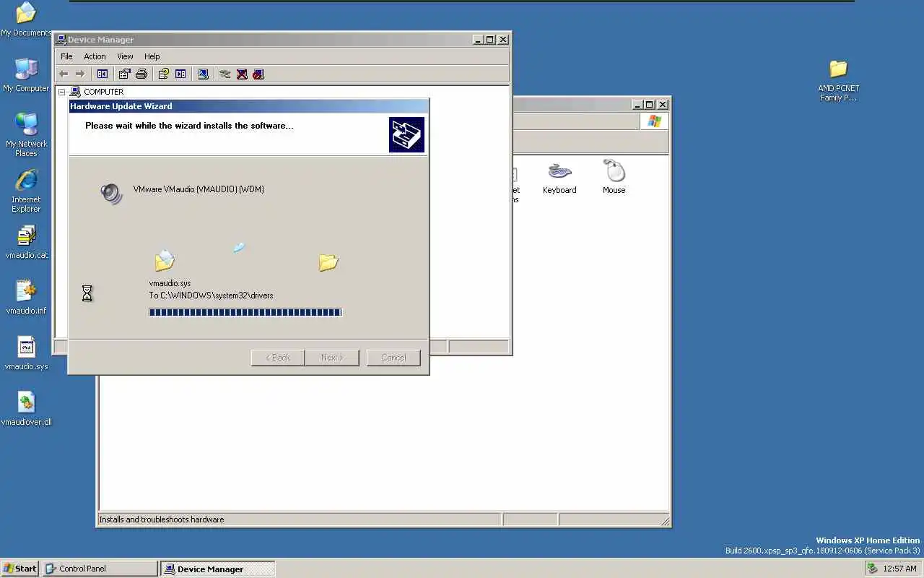Click the Start button

tap(20, 569)
